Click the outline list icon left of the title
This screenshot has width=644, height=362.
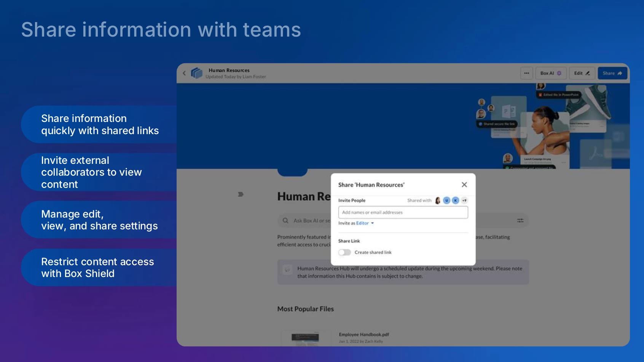click(x=241, y=194)
